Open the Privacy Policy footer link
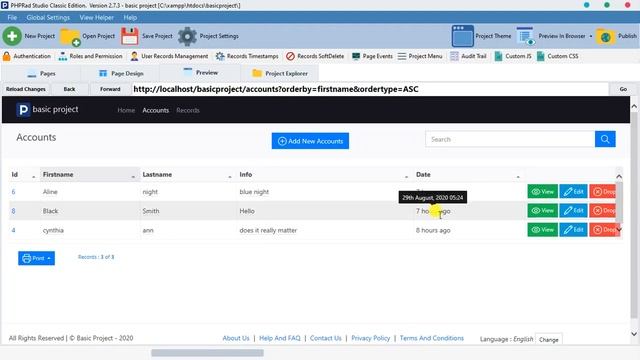 click(371, 338)
